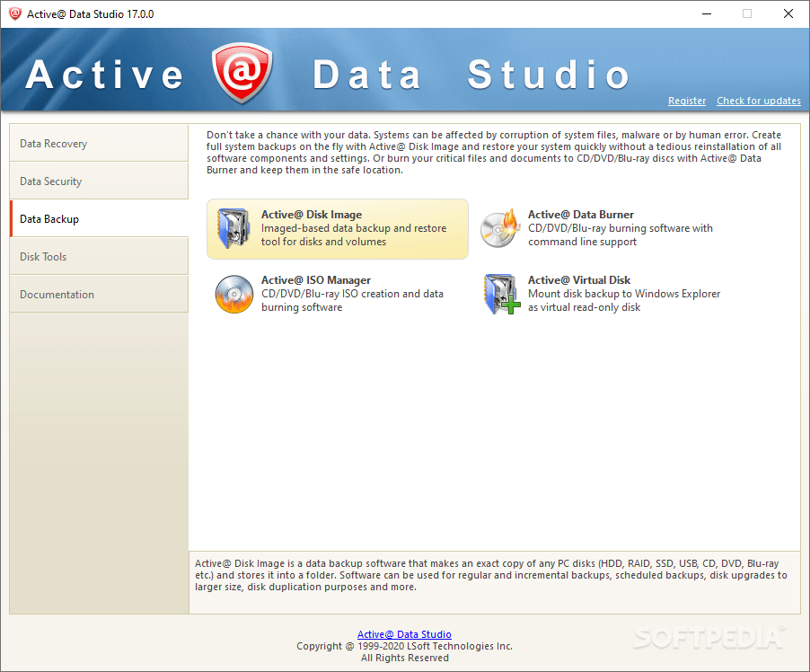Open the Active@ ISO Manager flaming disc icon

point(234,294)
